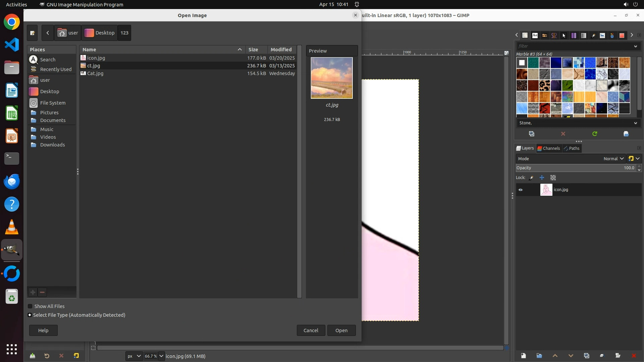Expand Select File Type section
The image size is (644, 362).
[x=30, y=315]
